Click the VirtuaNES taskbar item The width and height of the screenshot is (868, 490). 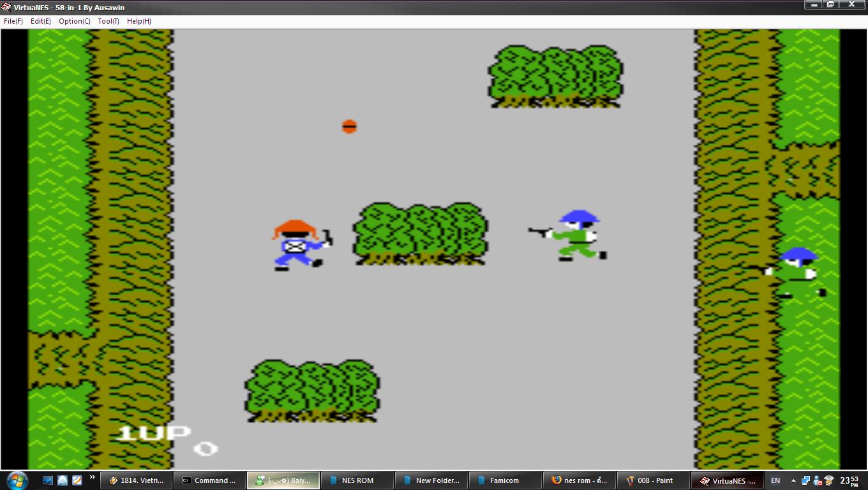(x=728, y=480)
